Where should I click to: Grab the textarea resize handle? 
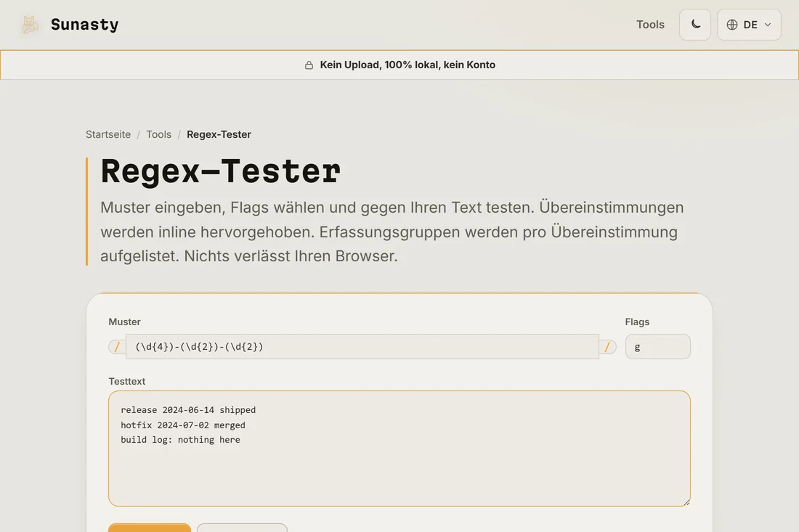[x=686, y=502]
